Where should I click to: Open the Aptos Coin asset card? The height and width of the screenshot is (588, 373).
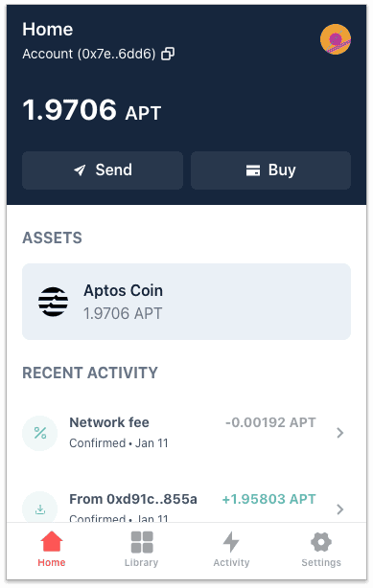pyautogui.click(x=186, y=302)
